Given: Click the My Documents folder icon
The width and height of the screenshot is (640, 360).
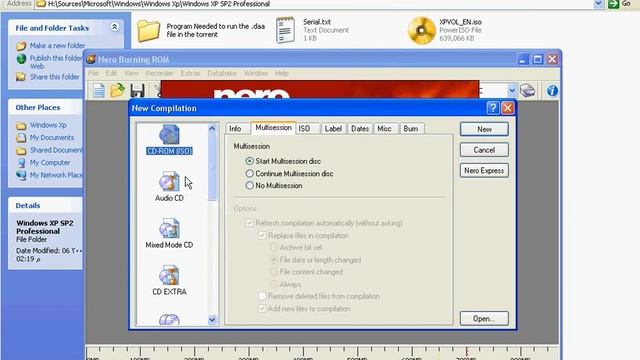Looking at the screenshot, I should point(21,138).
